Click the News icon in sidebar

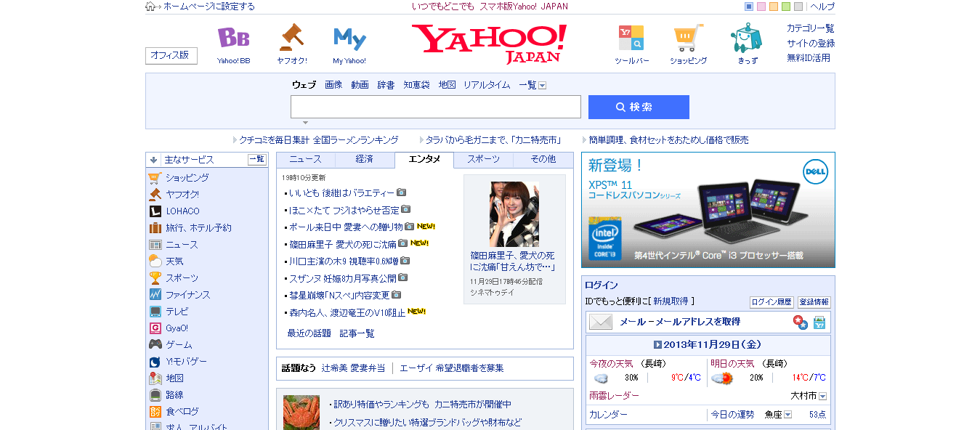tap(155, 245)
